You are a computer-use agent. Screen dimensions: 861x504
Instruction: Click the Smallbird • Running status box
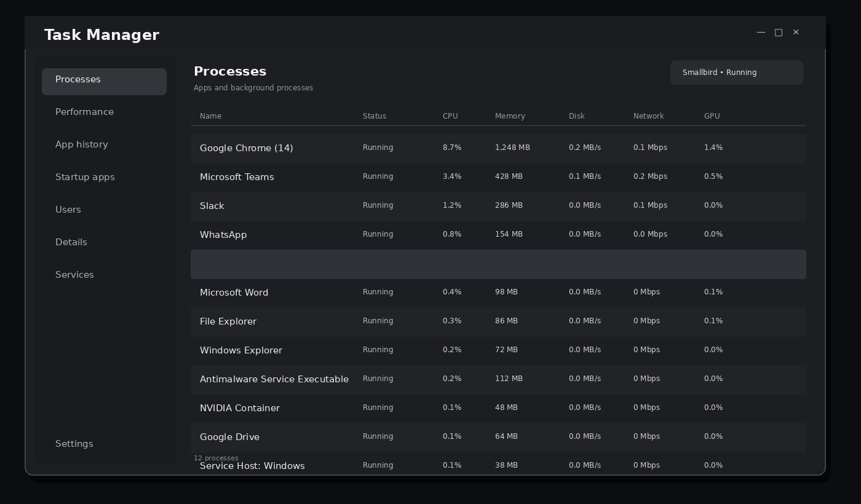coord(737,73)
